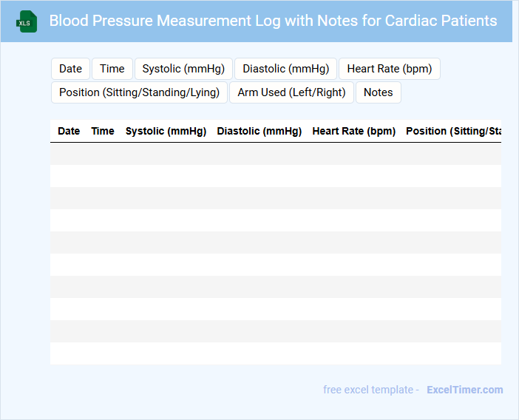Image resolution: width=519 pixels, height=420 pixels.
Task: Click the blue page title banner text
Action: (273, 21)
